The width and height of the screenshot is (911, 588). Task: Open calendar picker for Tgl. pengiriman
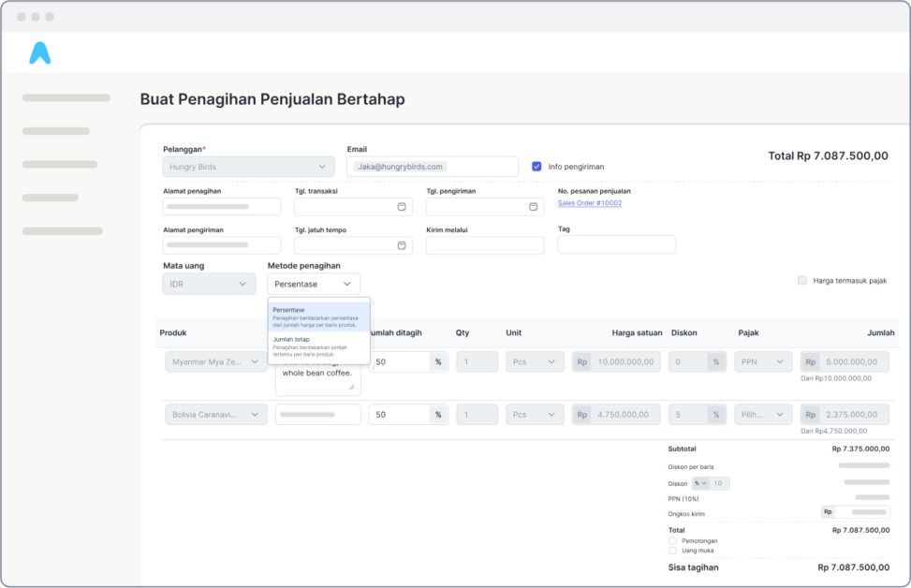(x=533, y=207)
